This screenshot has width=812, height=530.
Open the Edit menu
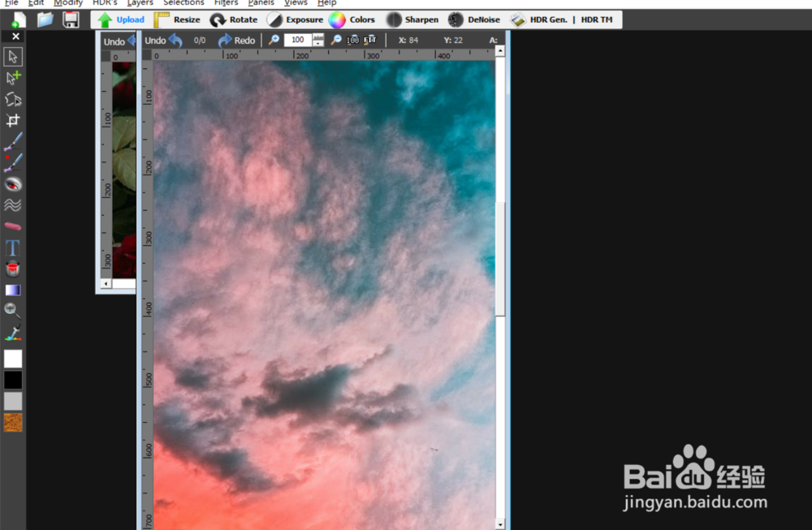(36, 3)
